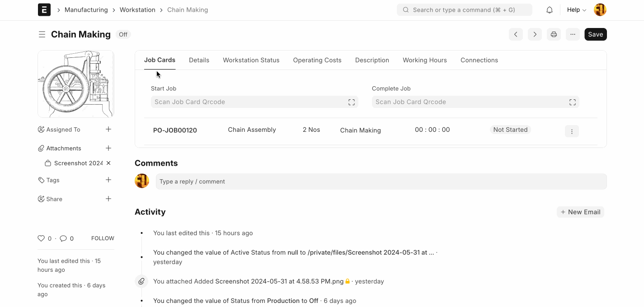Click the comment reply input field

click(381, 181)
